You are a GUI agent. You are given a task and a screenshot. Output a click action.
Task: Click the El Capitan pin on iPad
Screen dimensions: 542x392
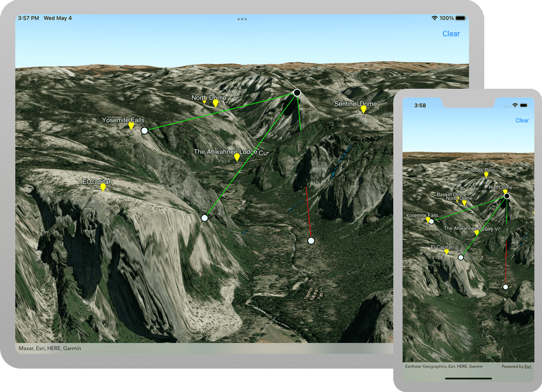click(x=103, y=187)
